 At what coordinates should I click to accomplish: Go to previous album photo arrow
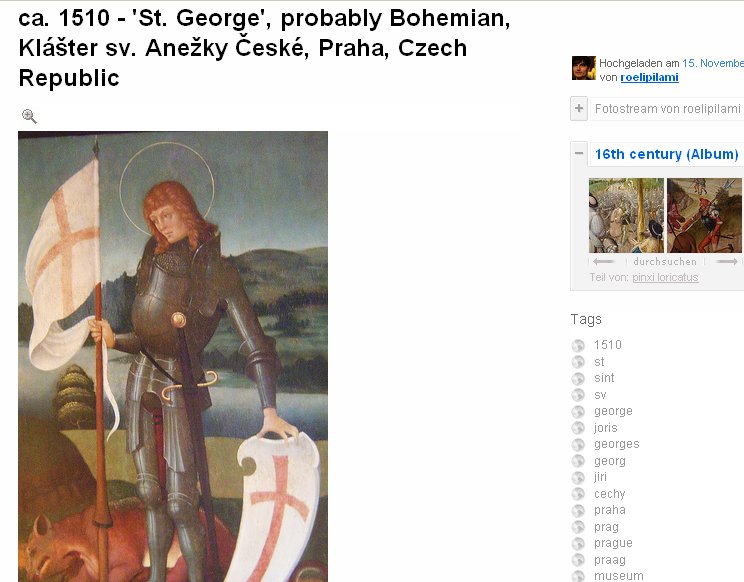click(603, 261)
